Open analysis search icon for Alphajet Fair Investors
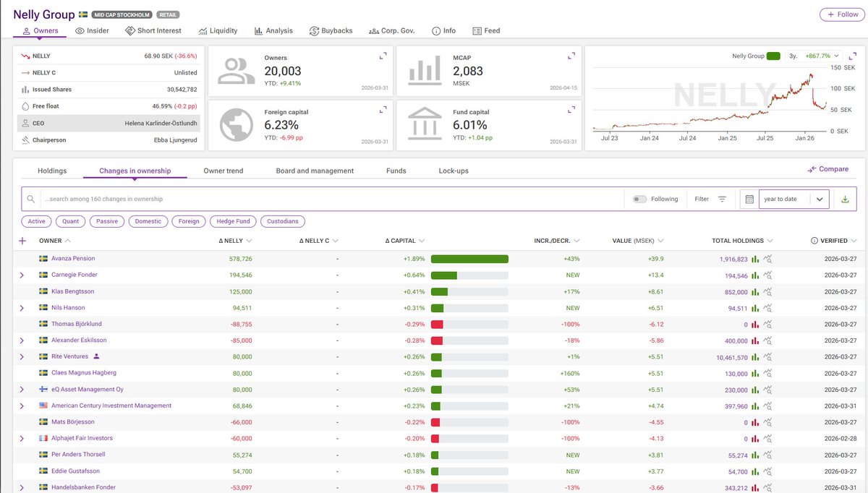This screenshot has width=868, height=493. [x=768, y=439]
